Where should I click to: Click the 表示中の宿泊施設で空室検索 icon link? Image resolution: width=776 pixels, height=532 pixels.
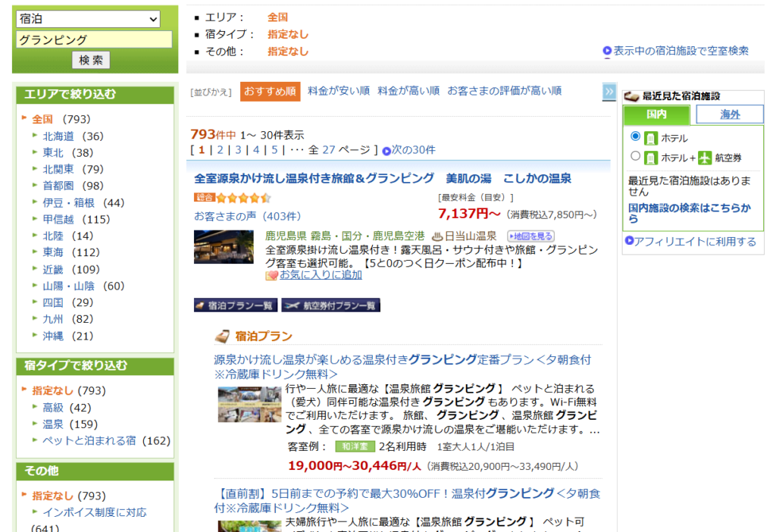pyautogui.click(x=607, y=51)
